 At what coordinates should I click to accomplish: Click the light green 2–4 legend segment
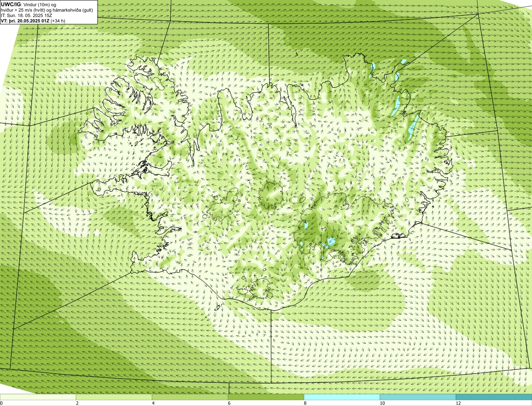pos(114,397)
